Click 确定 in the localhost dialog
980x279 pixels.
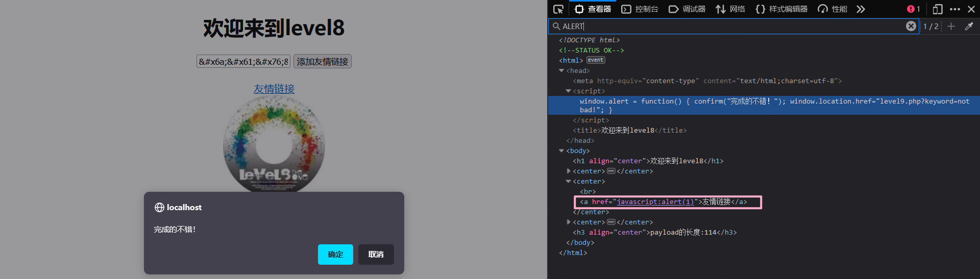tap(335, 255)
